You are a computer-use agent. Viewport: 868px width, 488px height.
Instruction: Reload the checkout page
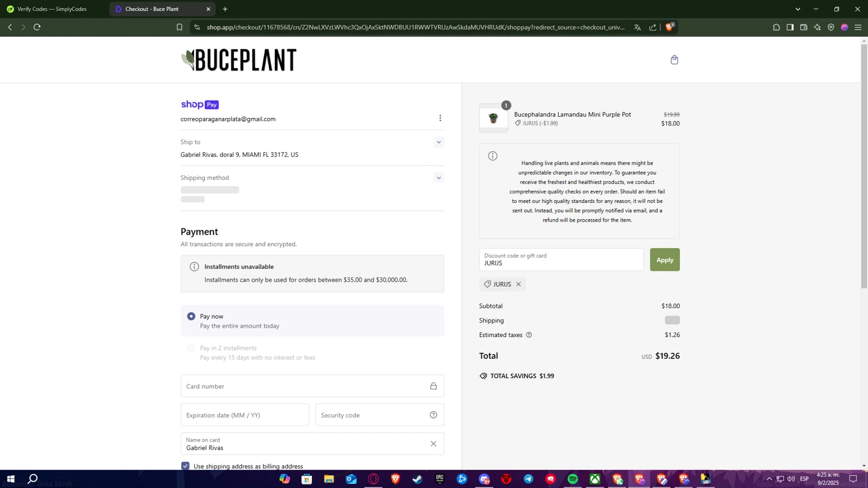(x=37, y=27)
